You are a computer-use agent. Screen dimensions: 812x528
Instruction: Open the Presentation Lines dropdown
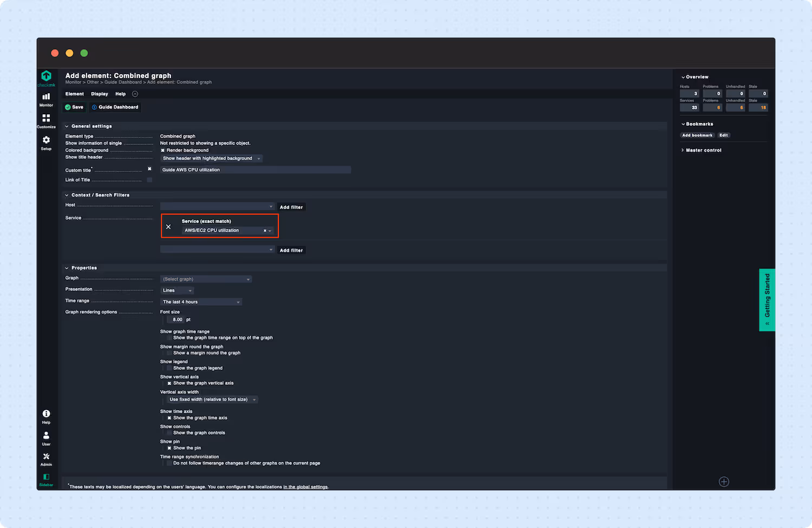tap(176, 290)
